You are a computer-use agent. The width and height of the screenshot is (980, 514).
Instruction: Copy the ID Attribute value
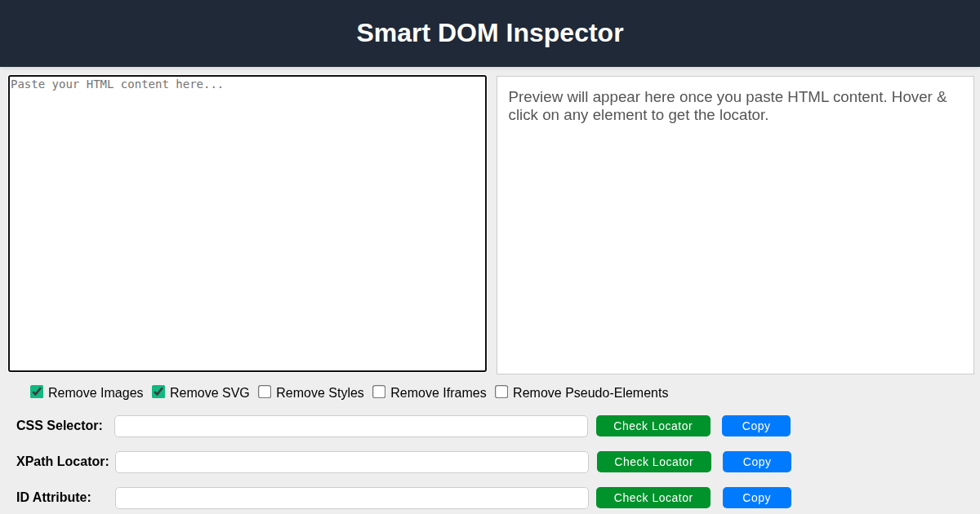(756, 498)
